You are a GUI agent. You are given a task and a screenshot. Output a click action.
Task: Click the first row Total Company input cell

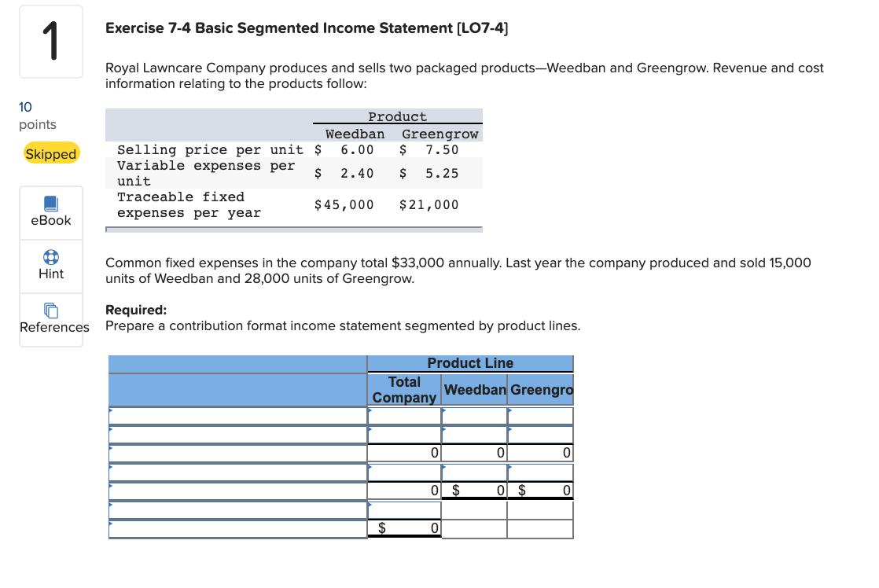[x=404, y=415]
